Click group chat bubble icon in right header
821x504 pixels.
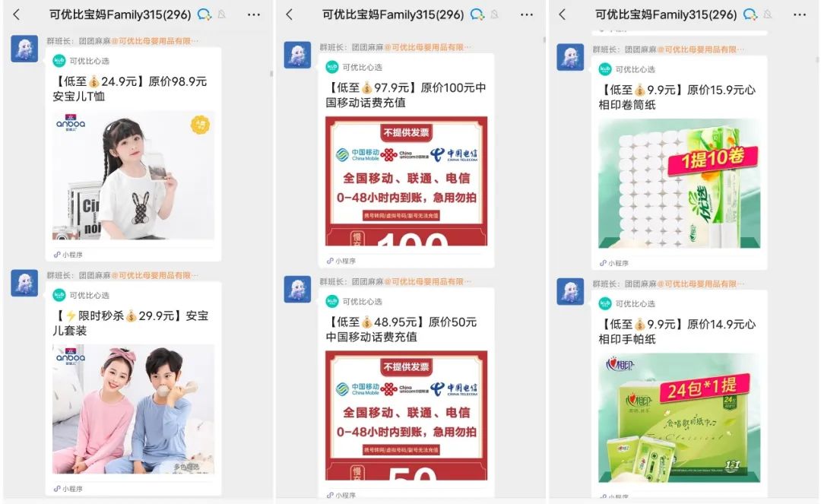pos(750,14)
